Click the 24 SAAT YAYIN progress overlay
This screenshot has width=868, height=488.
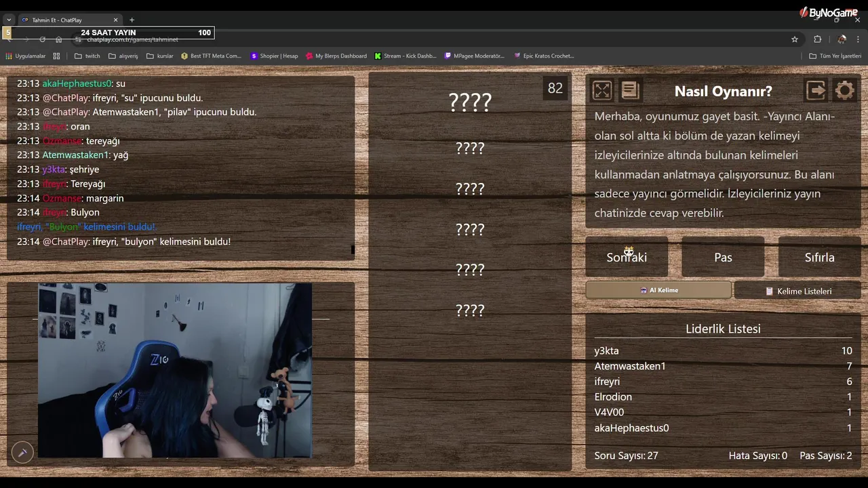[108, 33]
